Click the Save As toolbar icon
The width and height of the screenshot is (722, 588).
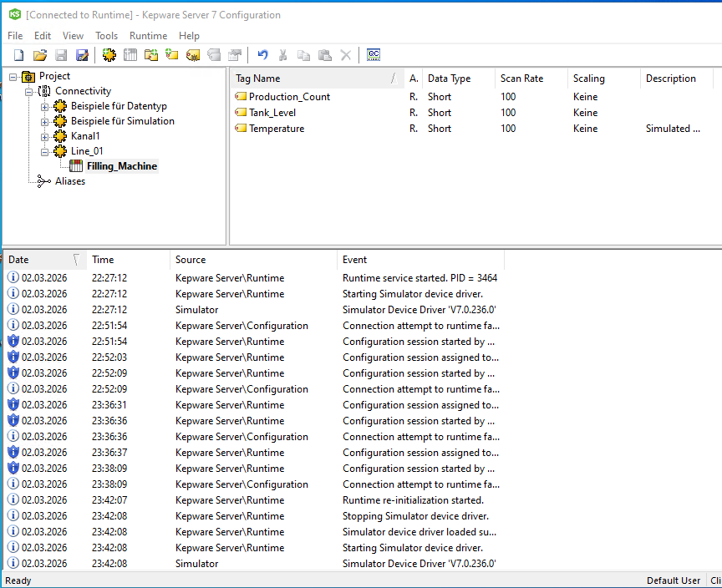click(82, 55)
